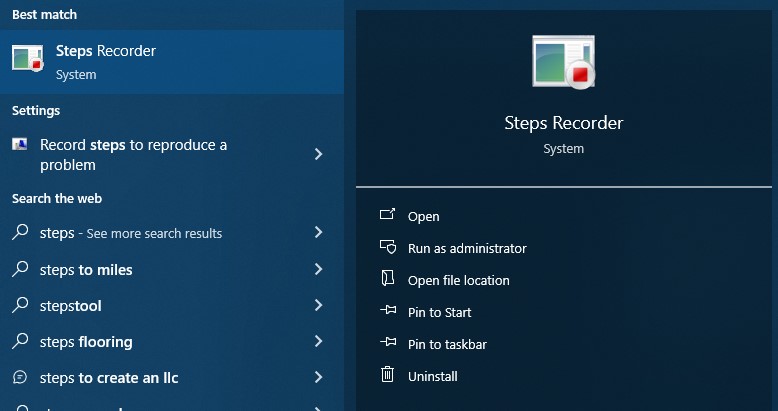Click the shield icon beside Run as administrator

(x=388, y=248)
